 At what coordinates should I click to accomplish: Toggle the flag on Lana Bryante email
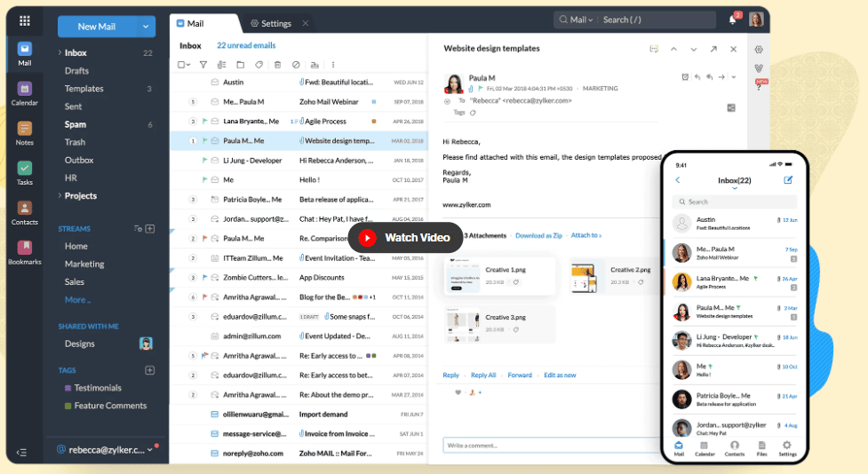(x=203, y=121)
